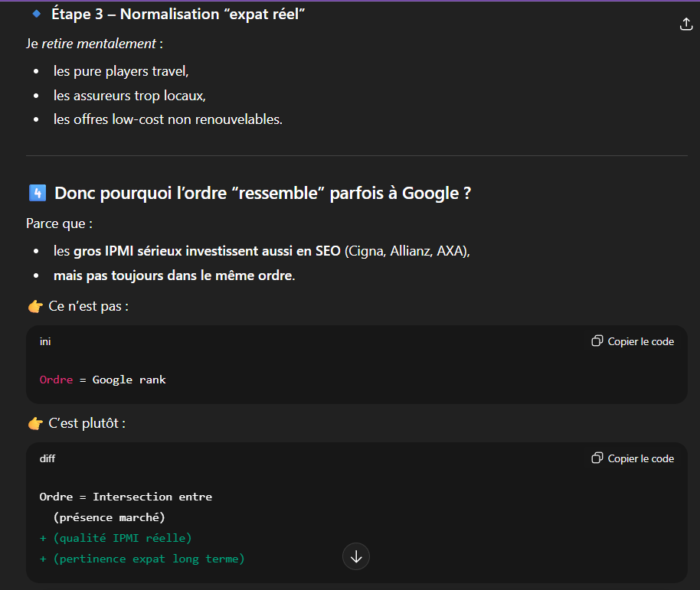The width and height of the screenshot is (700, 590).
Task: Click the pointing hand emoji before "Ce n'est pas"
Action: click(35, 306)
